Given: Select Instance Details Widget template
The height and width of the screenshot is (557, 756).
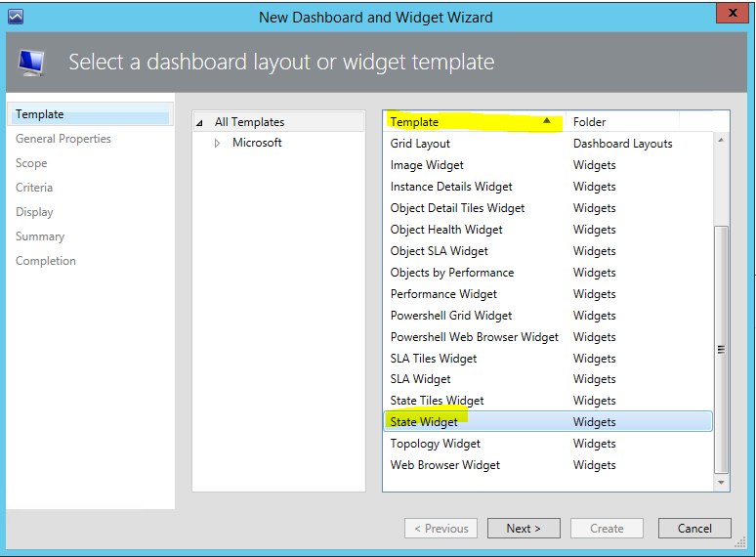Looking at the screenshot, I should [548, 187].
